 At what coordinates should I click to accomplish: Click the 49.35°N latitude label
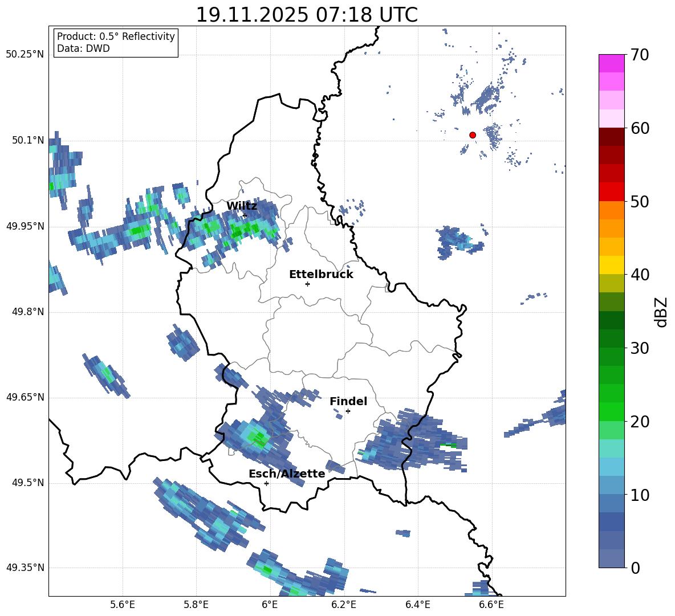click(25, 568)
